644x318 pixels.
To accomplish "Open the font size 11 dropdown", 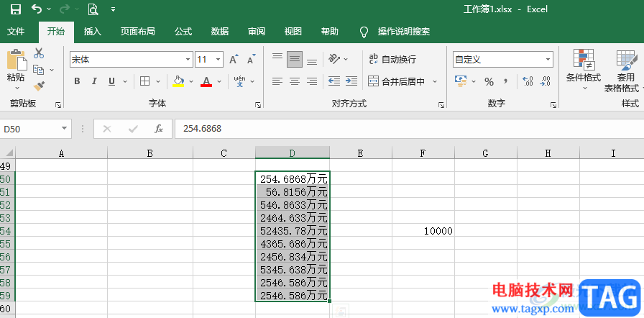I will (219, 60).
